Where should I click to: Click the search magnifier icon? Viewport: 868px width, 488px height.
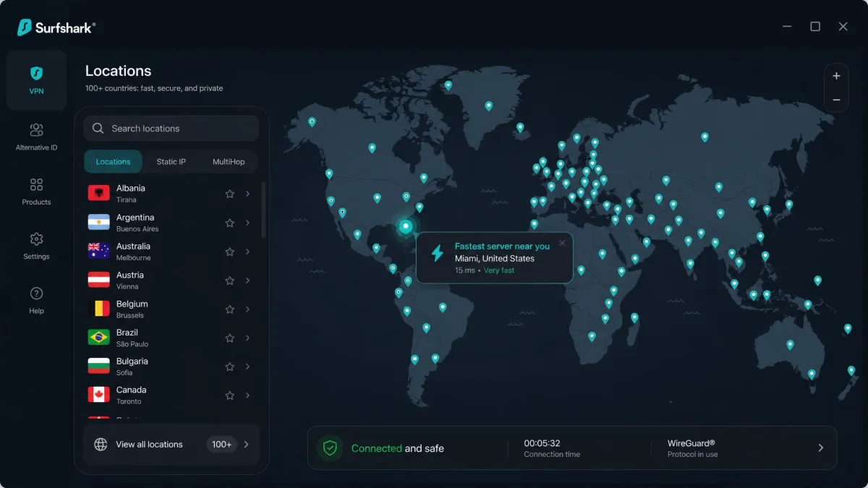[x=98, y=129]
